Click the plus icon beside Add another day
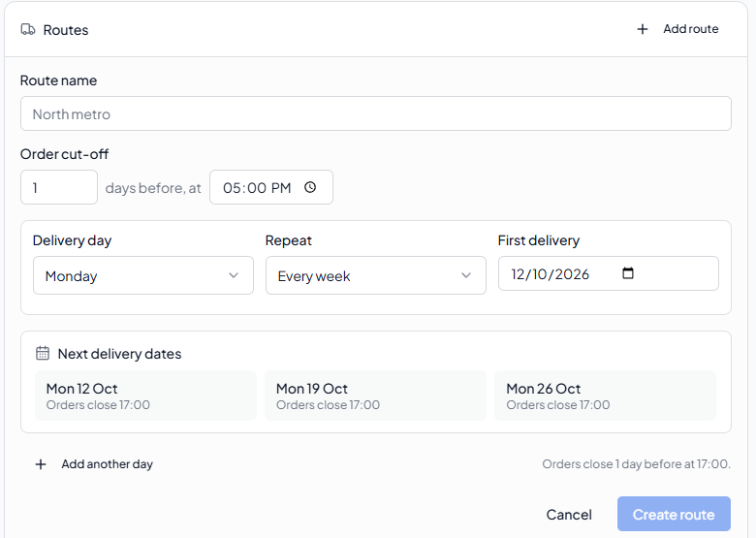Image resolution: width=756 pixels, height=538 pixels. (41, 464)
